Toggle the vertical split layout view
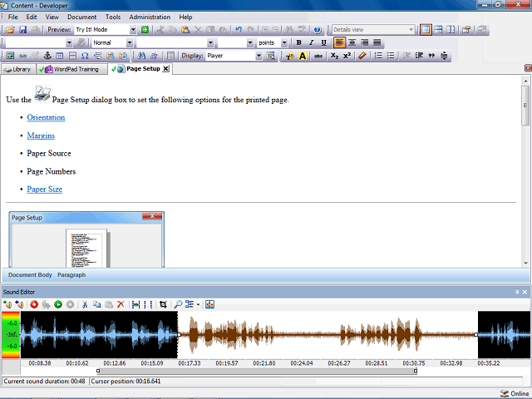 click(451, 30)
